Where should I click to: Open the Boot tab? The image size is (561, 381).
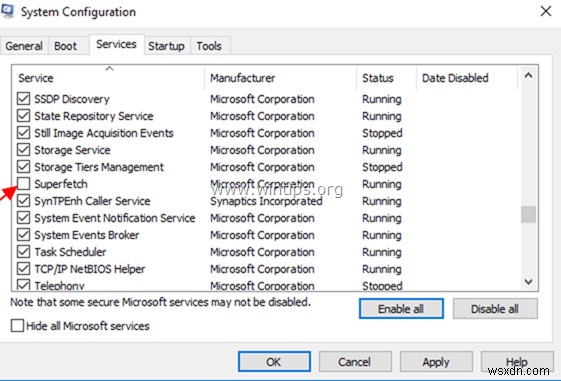pyautogui.click(x=65, y=46)
